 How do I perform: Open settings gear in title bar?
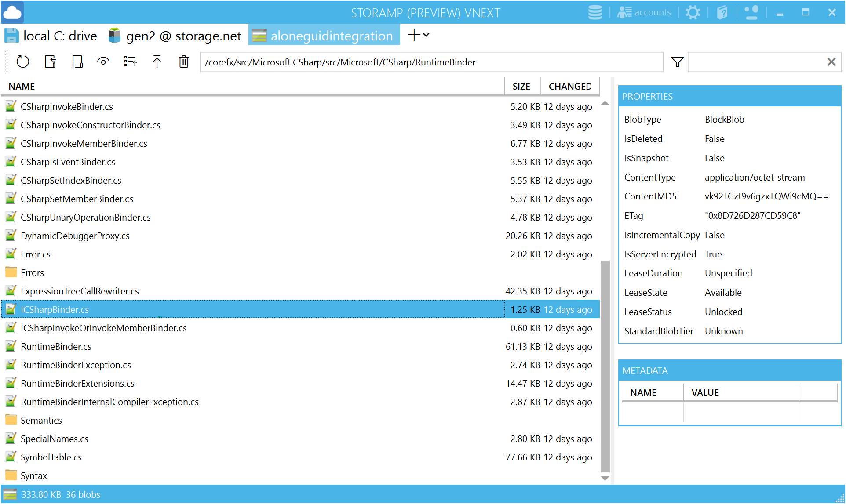coord(693,12)
